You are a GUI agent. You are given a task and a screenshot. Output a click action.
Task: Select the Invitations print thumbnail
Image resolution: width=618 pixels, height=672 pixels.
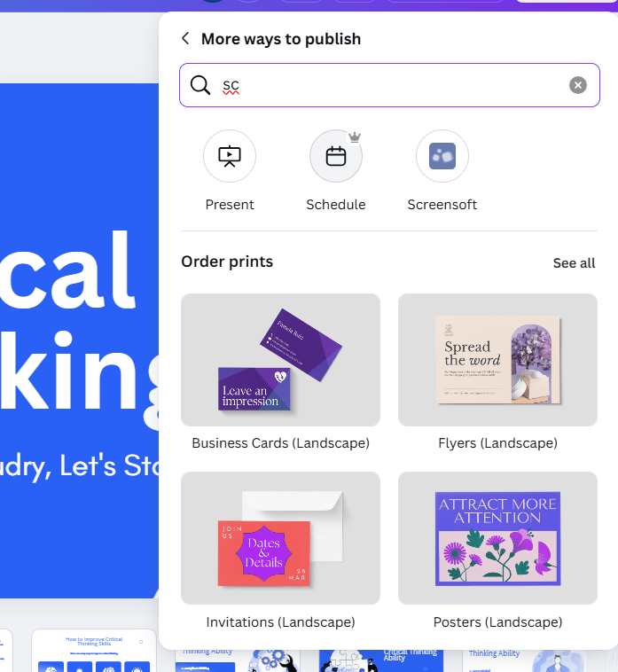click(x=280, y=538)
